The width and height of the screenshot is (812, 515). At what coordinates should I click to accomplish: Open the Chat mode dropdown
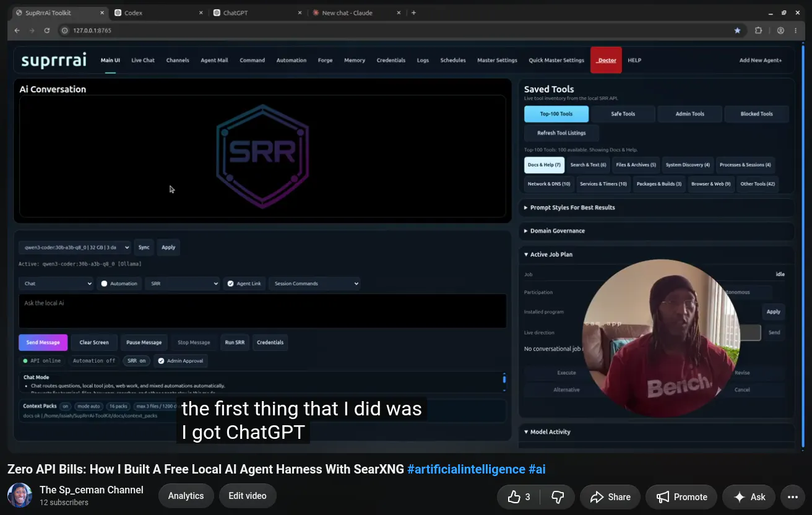pyautogui.click(x=56, y=283)
